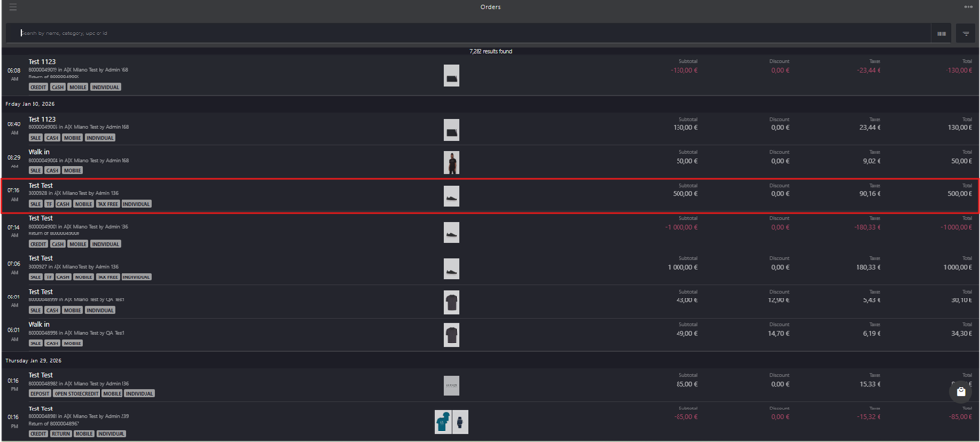This screenshot has width=980, height=442.
Task: Click the subtotal value 49,00 €
Action: tap(687, 333)
